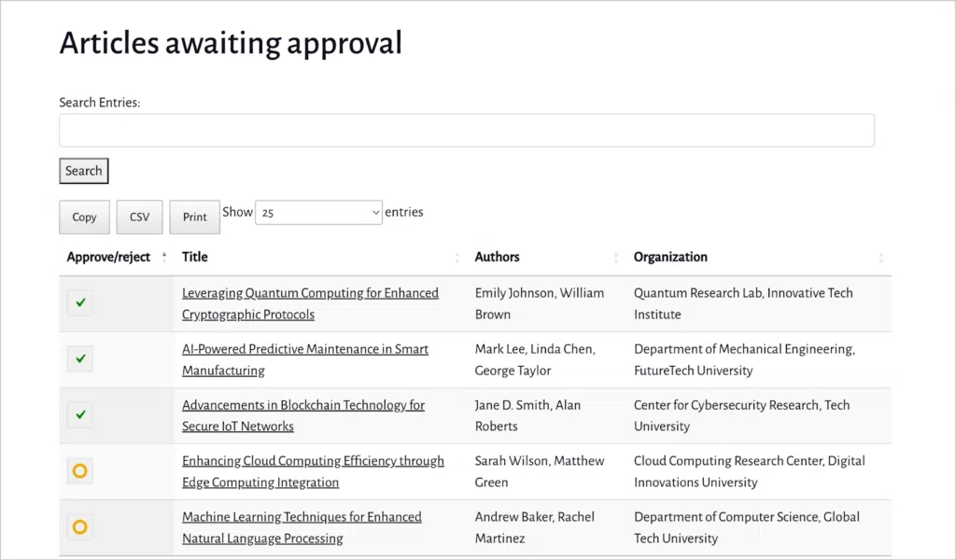Sort the table by Organization column
Screen dimensions: 956x560
[758, 258]
